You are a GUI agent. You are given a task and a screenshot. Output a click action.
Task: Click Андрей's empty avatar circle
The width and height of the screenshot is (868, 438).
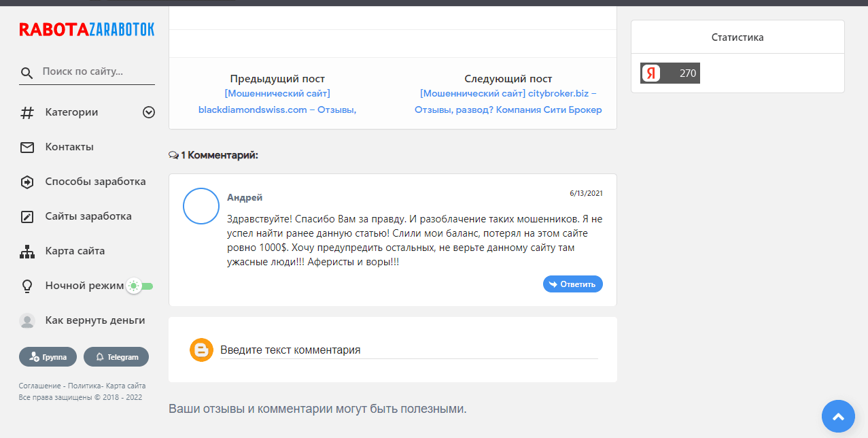point(201,206)
